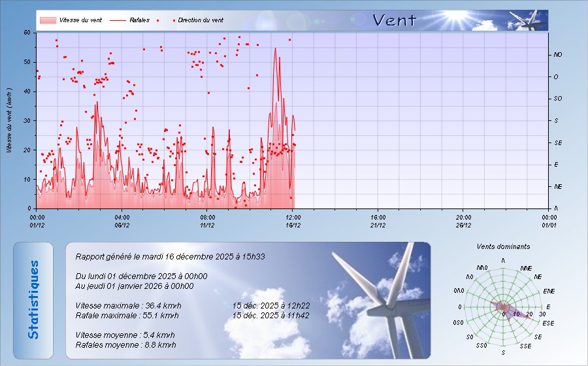
Task: Click the Vents dominants heading
Action: pos(503,246)
